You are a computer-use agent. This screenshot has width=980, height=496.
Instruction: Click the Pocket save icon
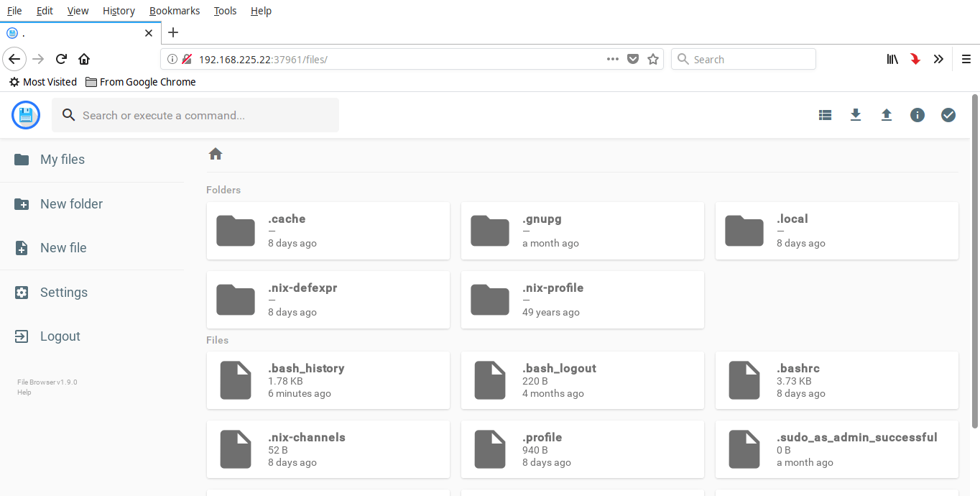633,59
